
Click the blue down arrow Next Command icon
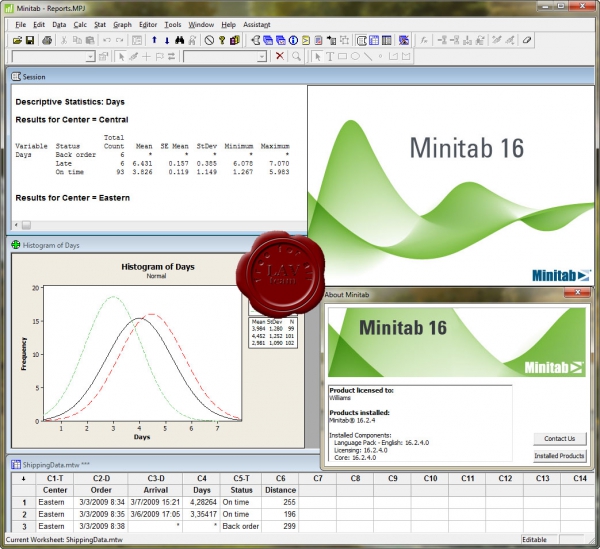point(167,40)
